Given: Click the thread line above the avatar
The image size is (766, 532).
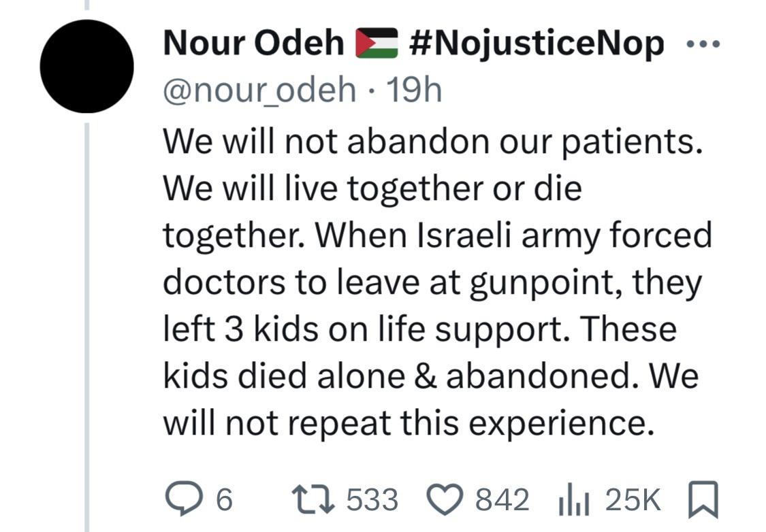Looking at the screenshot, I should [x=86, y=5].
